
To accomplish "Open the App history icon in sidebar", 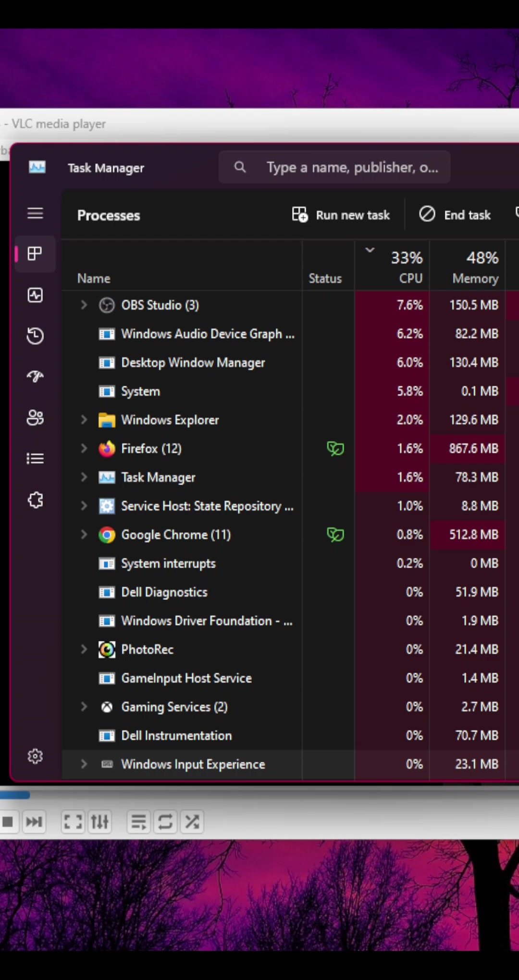I will [35, 335].
